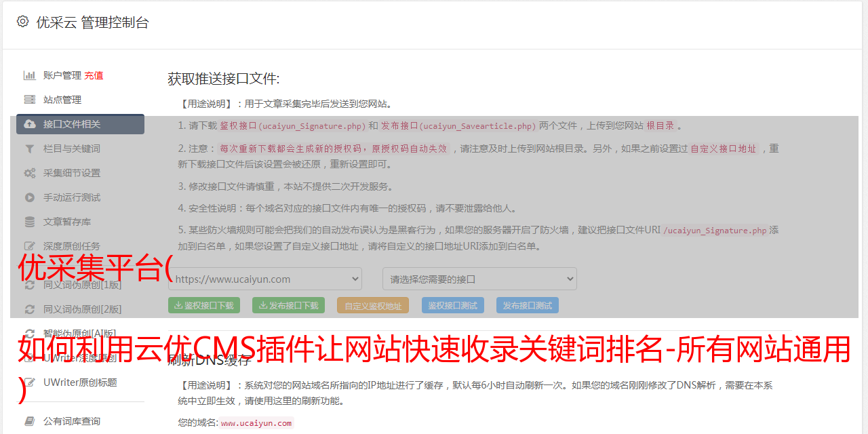
Task: Click the orange 自定义鉴权地址 button
Action: pos(373,305)
